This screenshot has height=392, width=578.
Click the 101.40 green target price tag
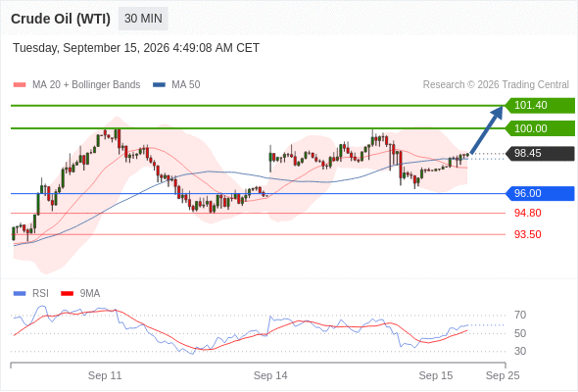click(540, 106)
